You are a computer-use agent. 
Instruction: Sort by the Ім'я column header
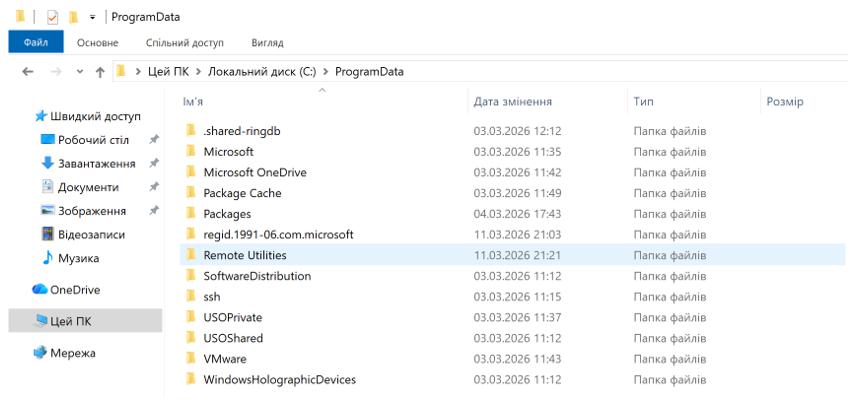point(193,102)
